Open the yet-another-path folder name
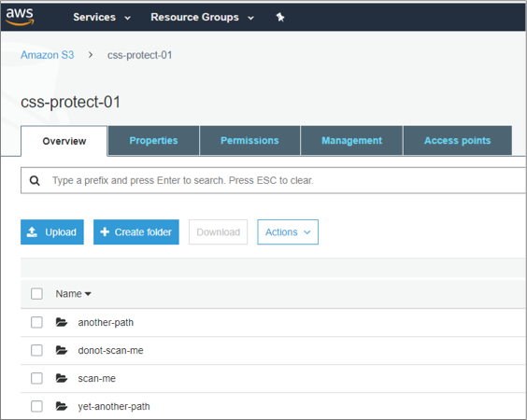The height and width of the screenshot is (420, 527). 114,406
